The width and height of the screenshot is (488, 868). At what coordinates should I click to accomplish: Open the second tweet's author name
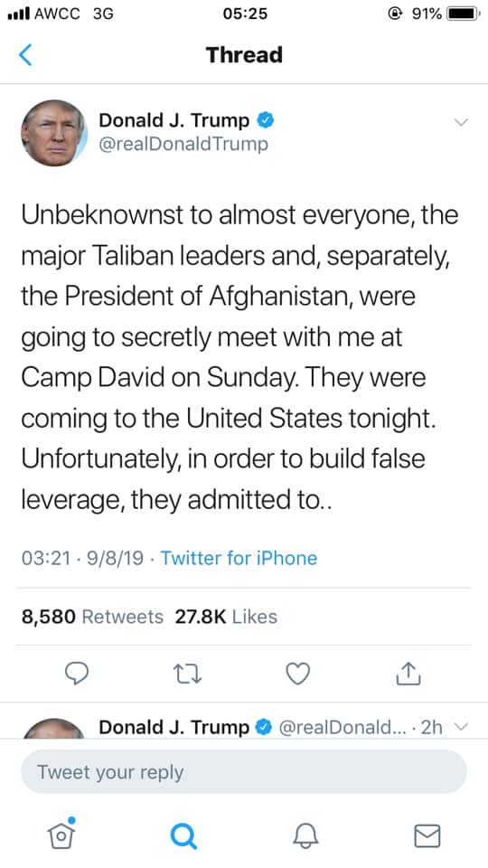pos(174,727)
